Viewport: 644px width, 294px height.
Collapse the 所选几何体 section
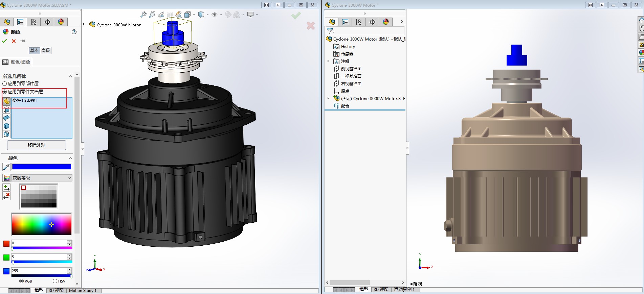(x=70, y=76)
